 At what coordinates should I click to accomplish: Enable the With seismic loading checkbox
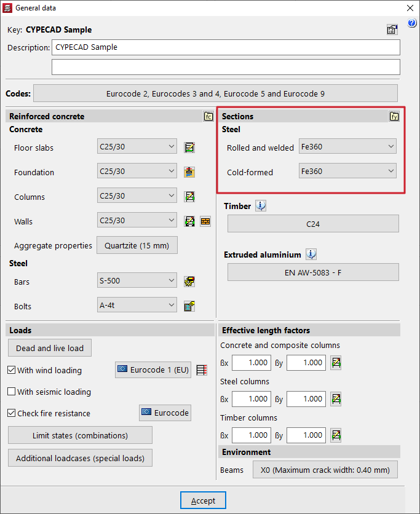tap(12, 392)
